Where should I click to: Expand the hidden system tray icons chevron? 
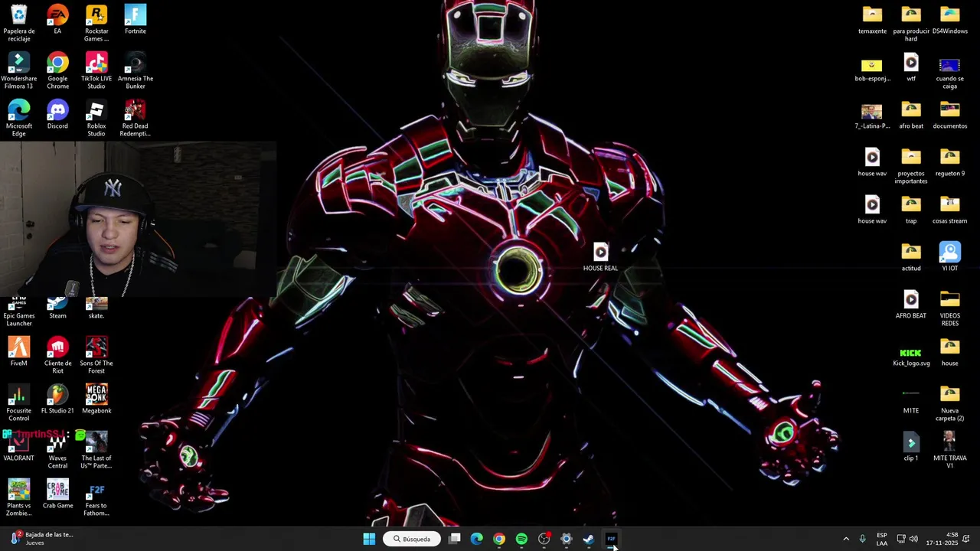[x=846, y=539]
